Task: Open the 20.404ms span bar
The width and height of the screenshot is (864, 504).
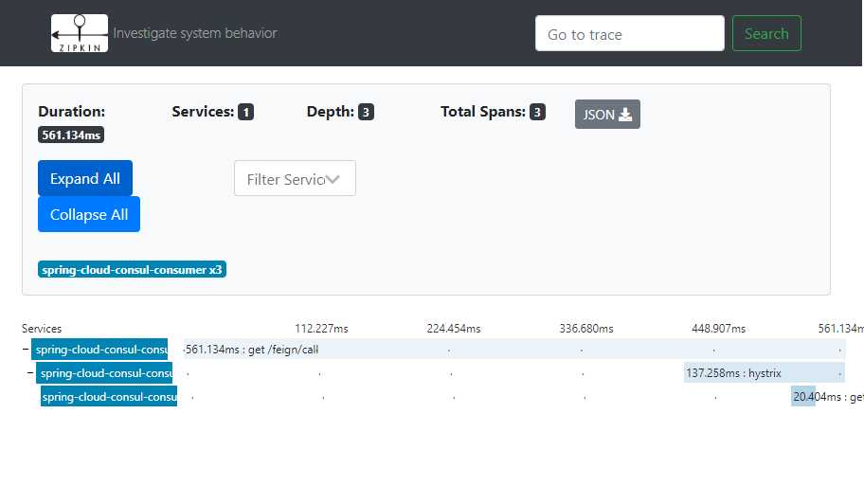Action: [802, 397]
